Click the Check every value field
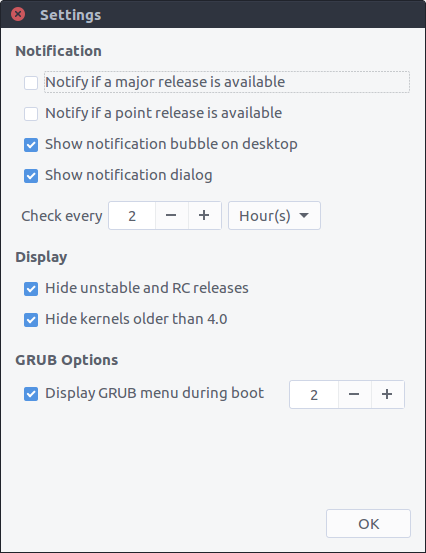 (x=132, y=215)
